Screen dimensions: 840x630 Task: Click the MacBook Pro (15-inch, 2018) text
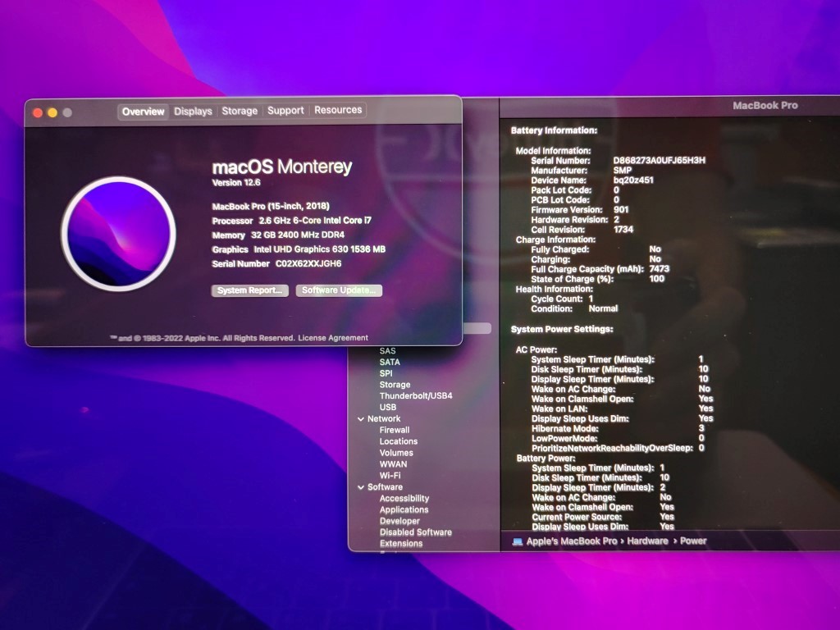tap(271, 206)
